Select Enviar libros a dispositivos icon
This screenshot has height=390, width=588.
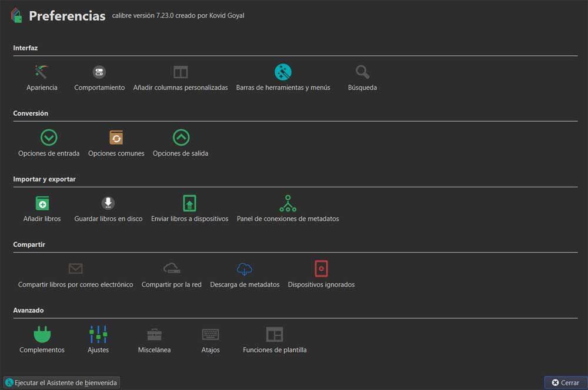click(x=189, y=203)
